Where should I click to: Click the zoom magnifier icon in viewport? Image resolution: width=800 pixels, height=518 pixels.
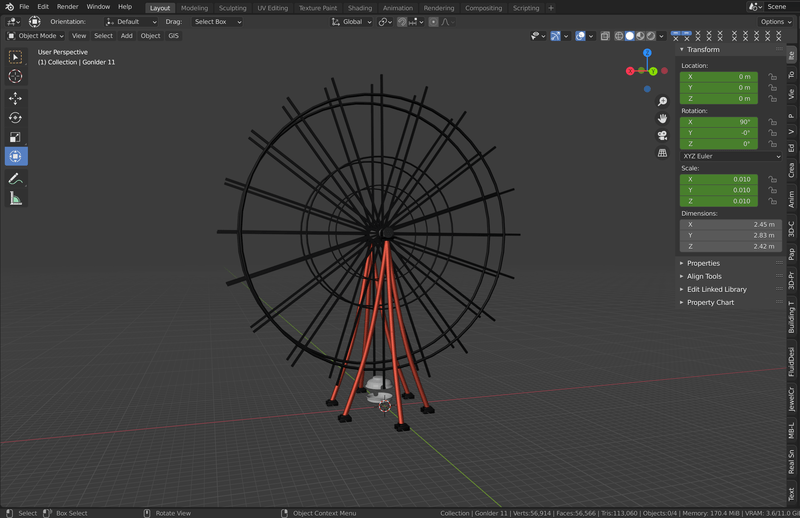point(662,101)
